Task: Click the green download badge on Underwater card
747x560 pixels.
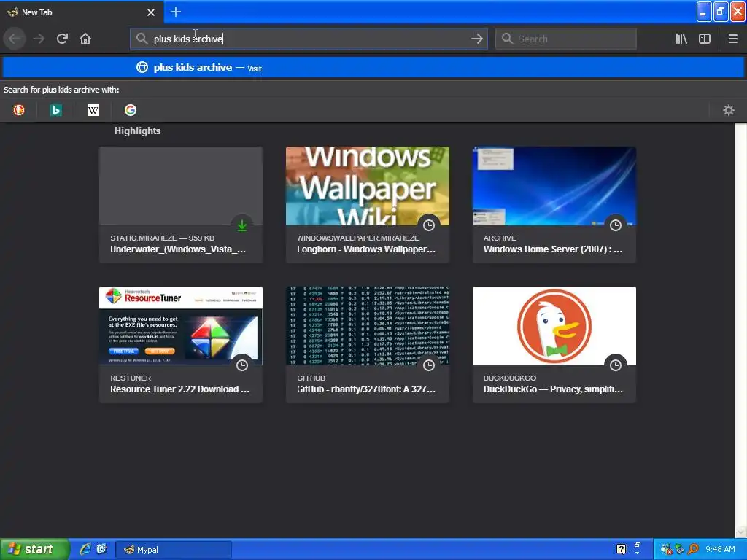Action: point(242,225)
